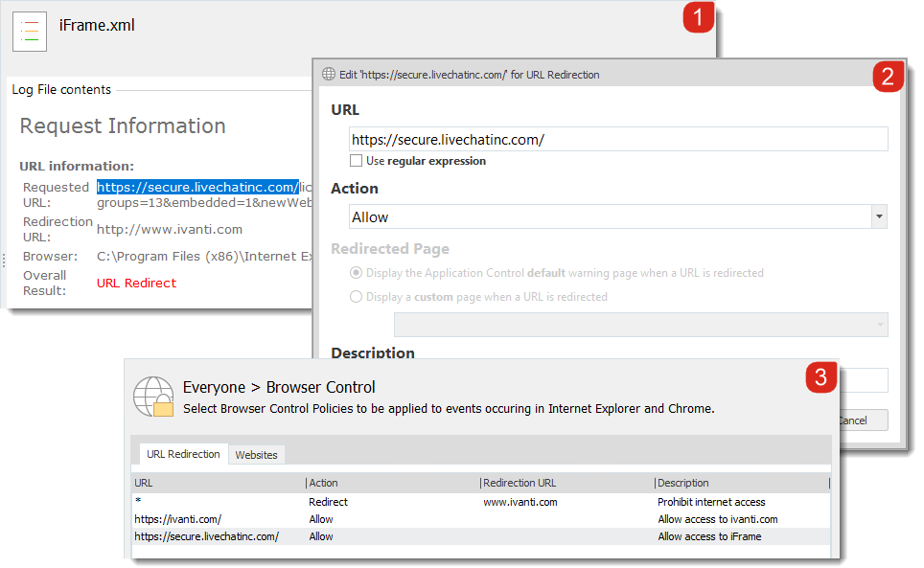Viewport: 924px width, 568px height.
Task: Click the red callout number 1 badge
Action: click(x=698, y=18)
